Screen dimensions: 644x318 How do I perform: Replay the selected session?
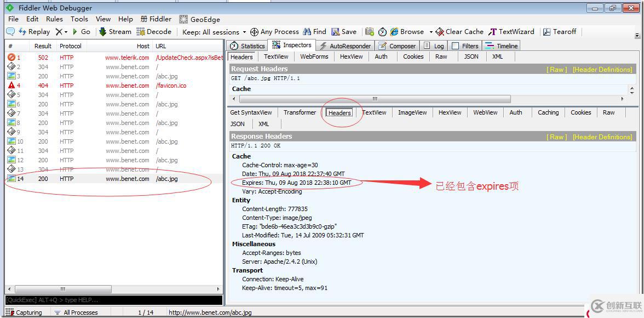pyautogui.click(x=34, y=32)
